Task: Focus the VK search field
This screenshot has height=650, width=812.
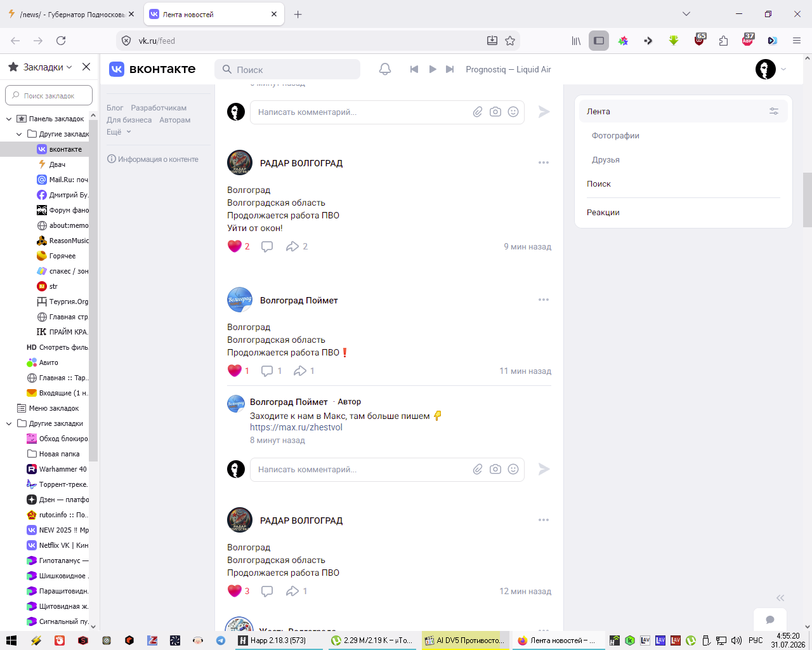Action: [x=287, y=69]
